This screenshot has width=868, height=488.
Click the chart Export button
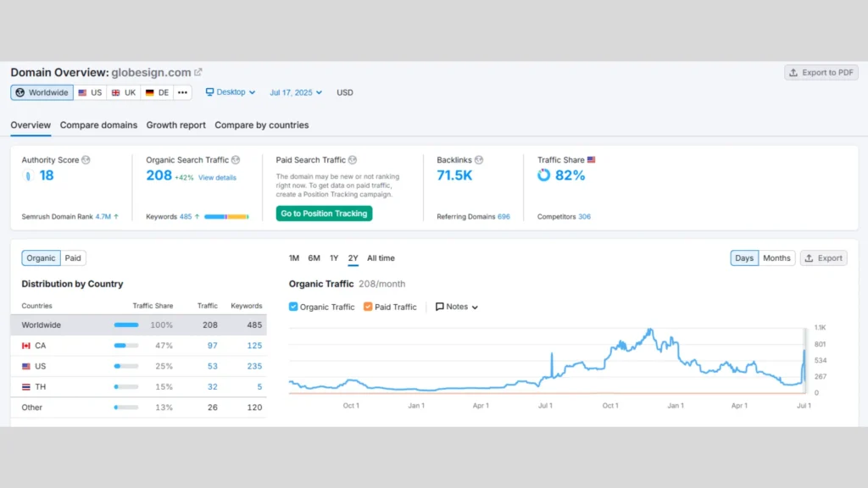(x=823, y=258)
